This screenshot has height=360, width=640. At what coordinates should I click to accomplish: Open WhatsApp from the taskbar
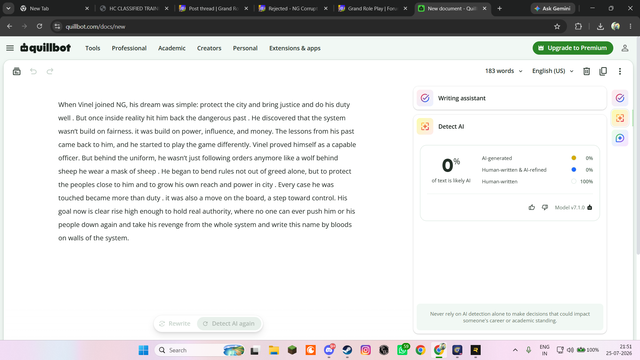[402, 350]
